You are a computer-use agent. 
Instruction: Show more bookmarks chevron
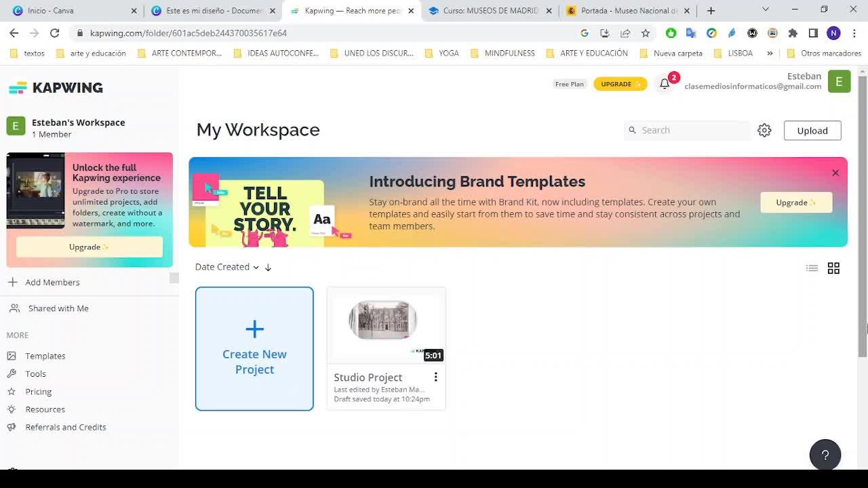tap(770, 53)
